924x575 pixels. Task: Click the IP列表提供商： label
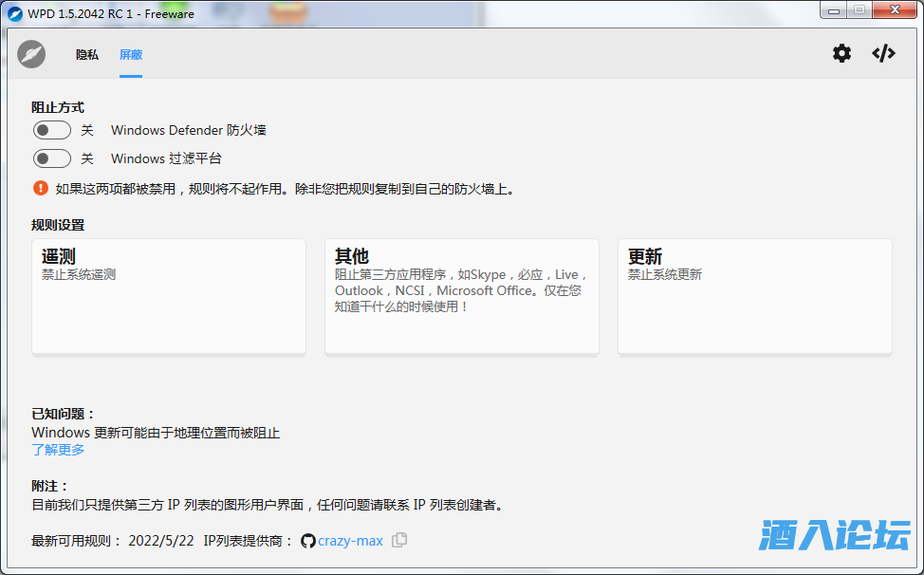(249, 540)
